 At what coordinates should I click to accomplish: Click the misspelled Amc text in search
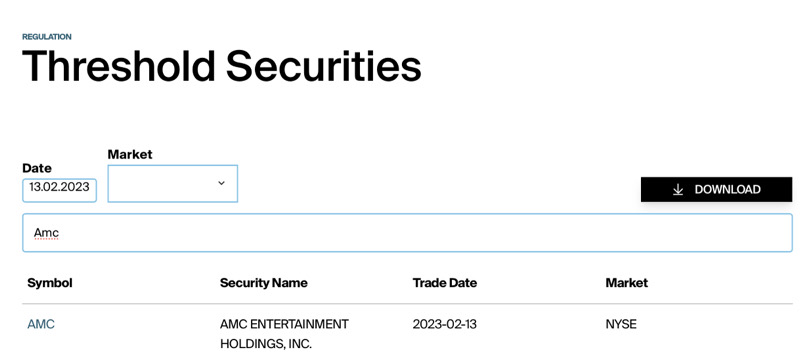tap(46, 233)
